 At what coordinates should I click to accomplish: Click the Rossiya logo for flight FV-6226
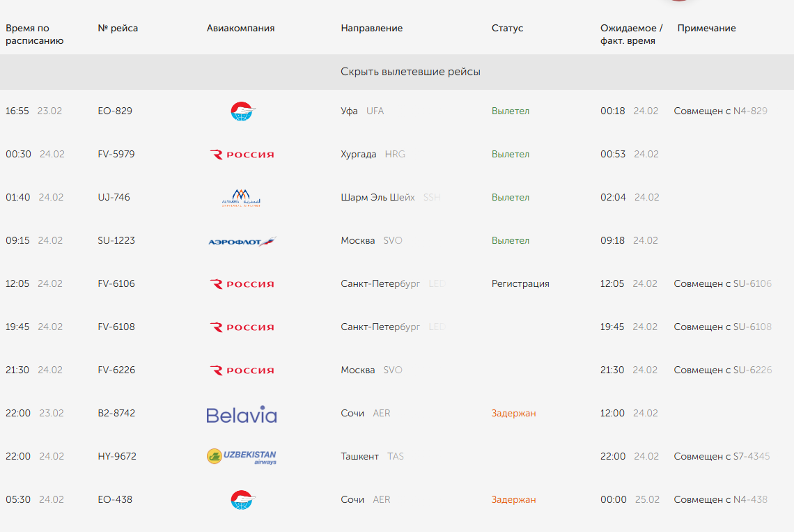click(242, 370)
